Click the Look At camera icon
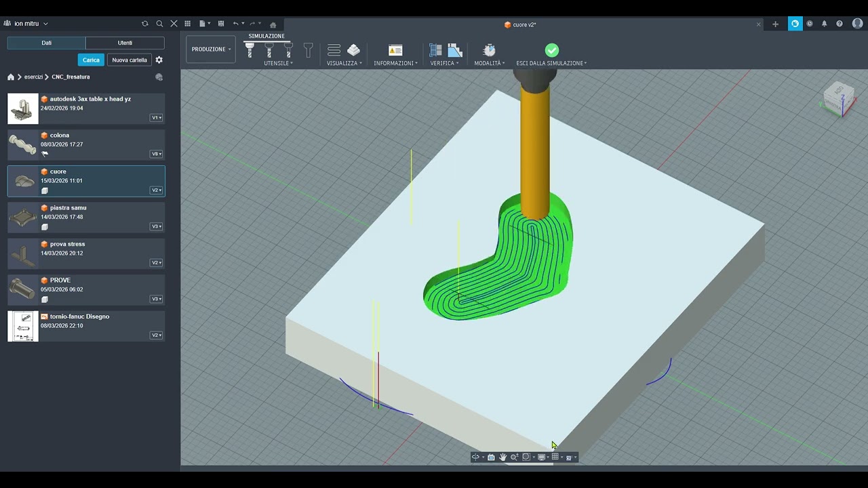Screen dimensions: 868x488 pyautogui.click(x=491, y=457)
